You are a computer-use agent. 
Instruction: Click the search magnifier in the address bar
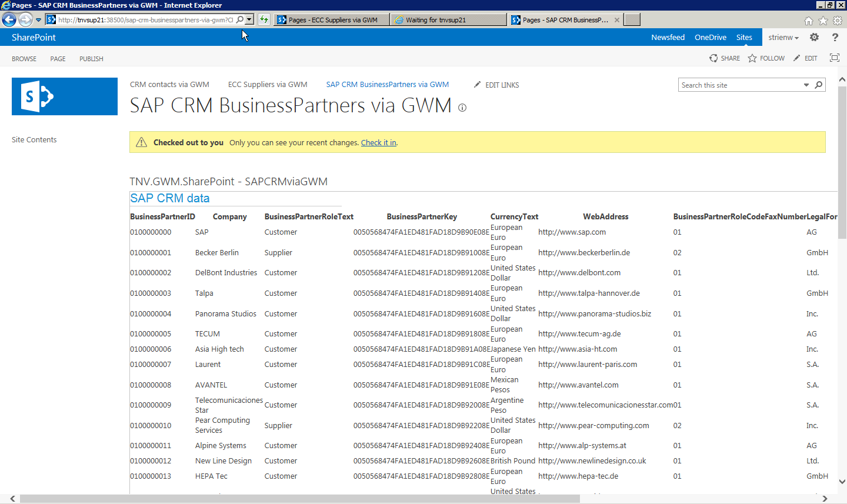coord(240,19)
